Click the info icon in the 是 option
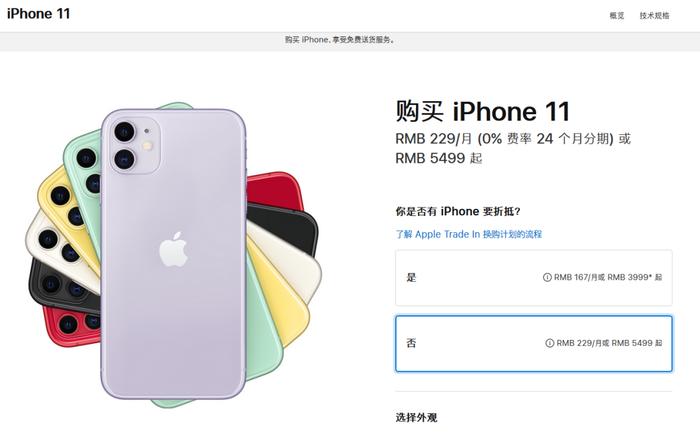Image resolution: width=700 pixels, height=434 pixels. pyautogui.click(x=547, y=277)
